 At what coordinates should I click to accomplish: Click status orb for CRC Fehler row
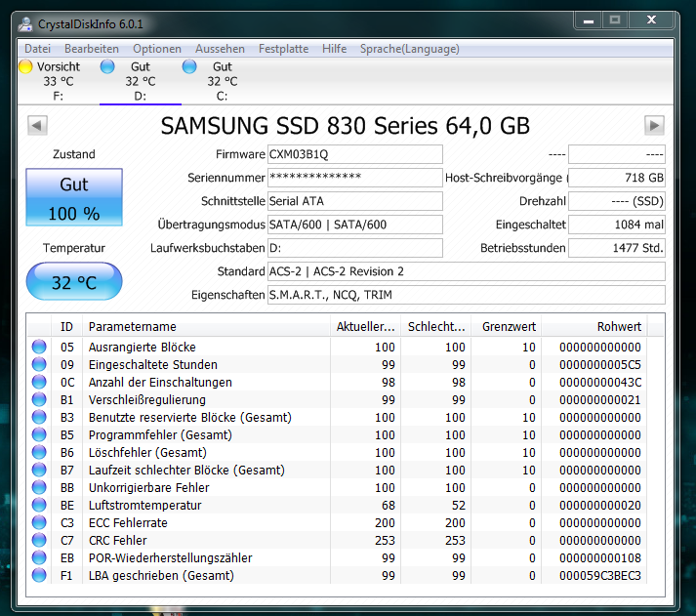coord(39,540)
